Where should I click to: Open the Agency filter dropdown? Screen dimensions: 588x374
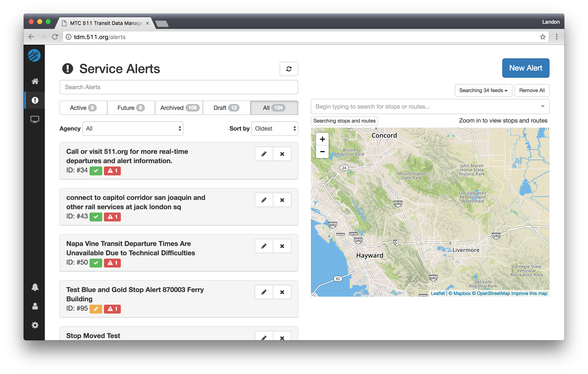(x=133, y=128)
